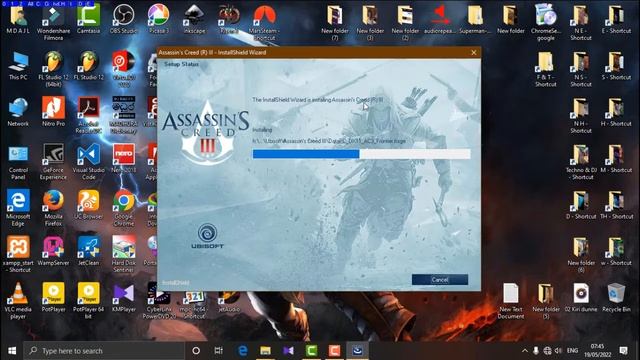
Task: Open Visual Studio Code desktop icon
Action: click(89, 162)
